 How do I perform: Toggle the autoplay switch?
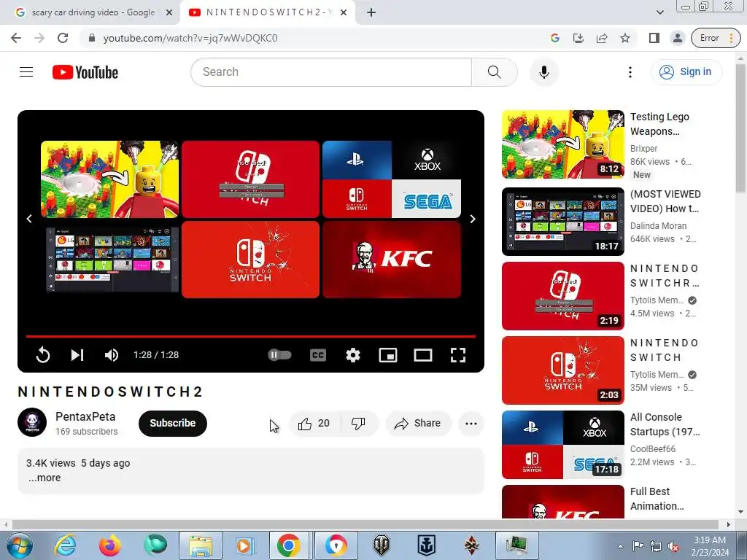pos(279,355)
